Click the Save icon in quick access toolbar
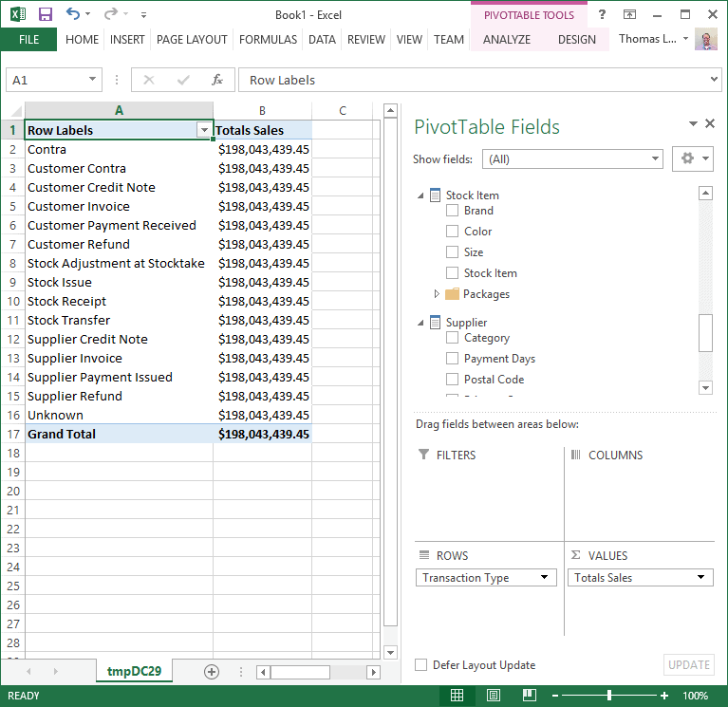The width and height of the screenshot is (728, 707). click(x=45, y=14)
